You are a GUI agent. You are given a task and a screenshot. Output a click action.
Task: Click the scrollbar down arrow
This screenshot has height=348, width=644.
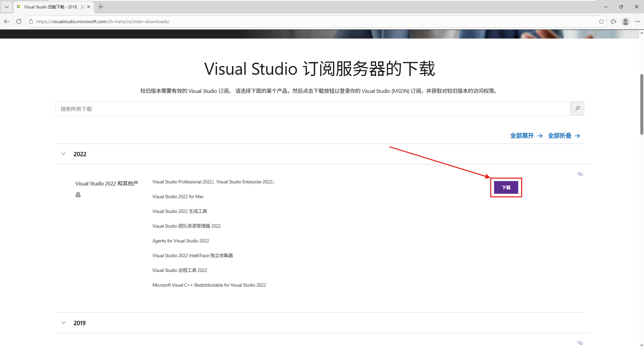click(642, 345)
